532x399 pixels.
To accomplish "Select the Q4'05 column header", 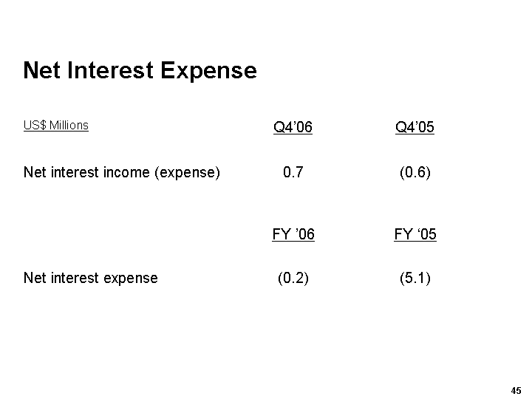I will 415,128.
